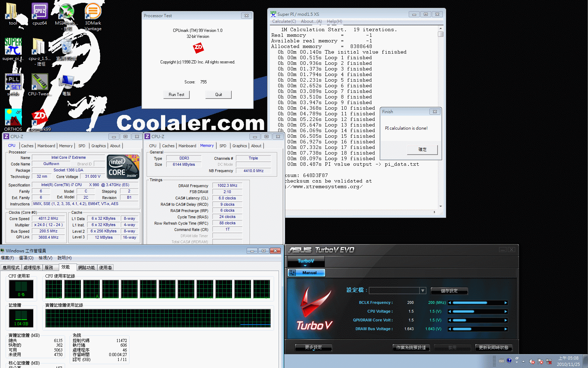Click the ZD logo in Processor Test window
The height and width of the screenshot is (368, 588).
pyautogui.click(x=198, y=48)
